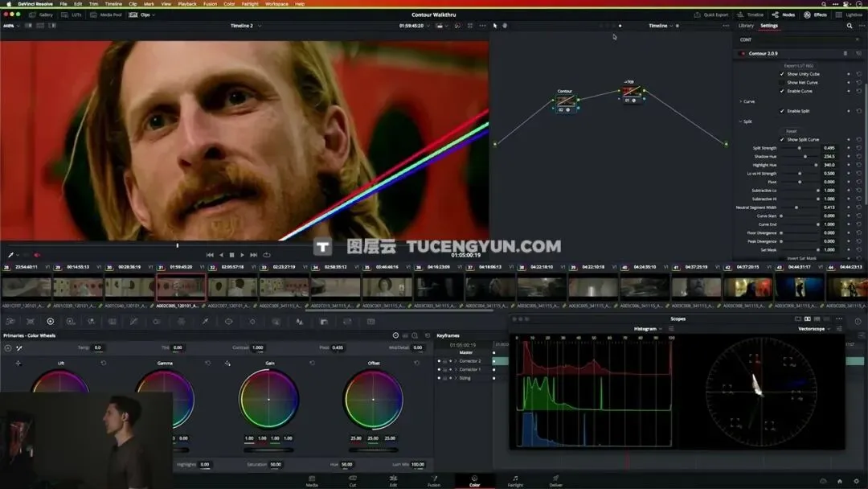Viewport: 868px width, 489px height.
Task: Toggle Enable Split checkbox
Action: 782,111
